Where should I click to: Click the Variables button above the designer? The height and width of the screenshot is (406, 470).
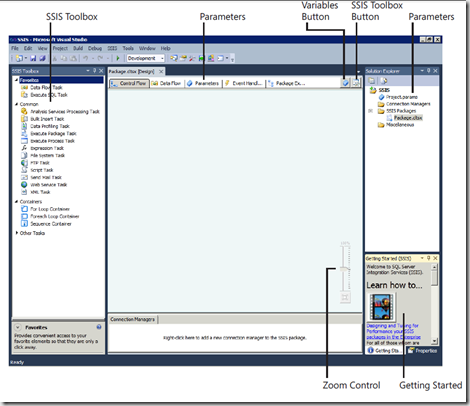click(346, 83)
